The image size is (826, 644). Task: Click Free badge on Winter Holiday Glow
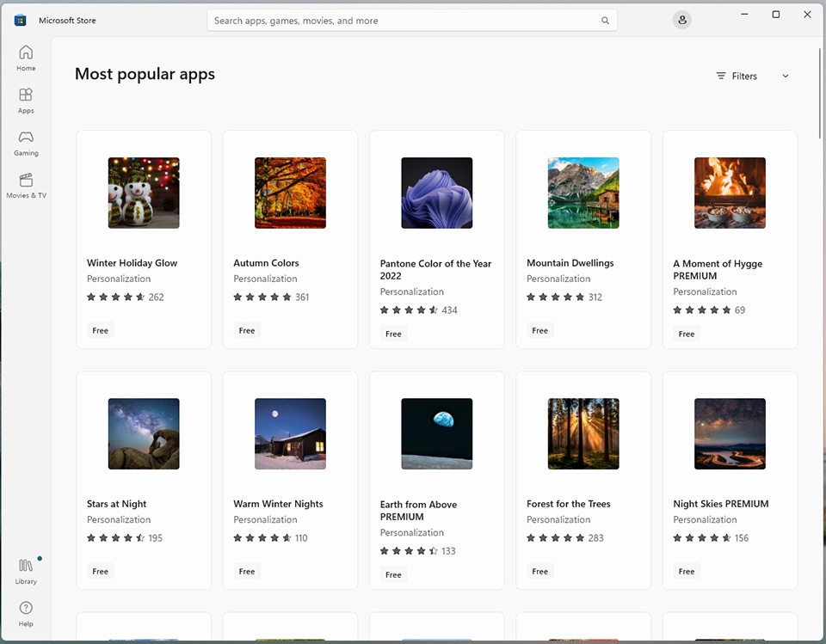tap(100, 331)
